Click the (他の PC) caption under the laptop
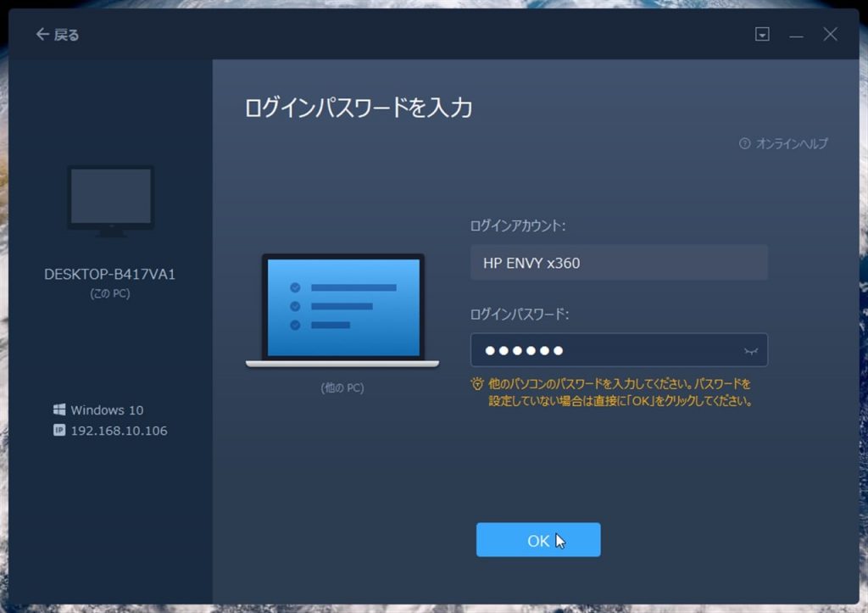 pyautogui.click(x=342, y=387)
